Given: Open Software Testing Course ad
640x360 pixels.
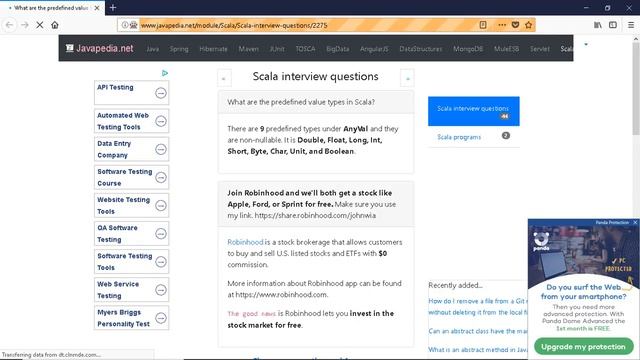Looking at the screenshot, I should pos(131,177).
